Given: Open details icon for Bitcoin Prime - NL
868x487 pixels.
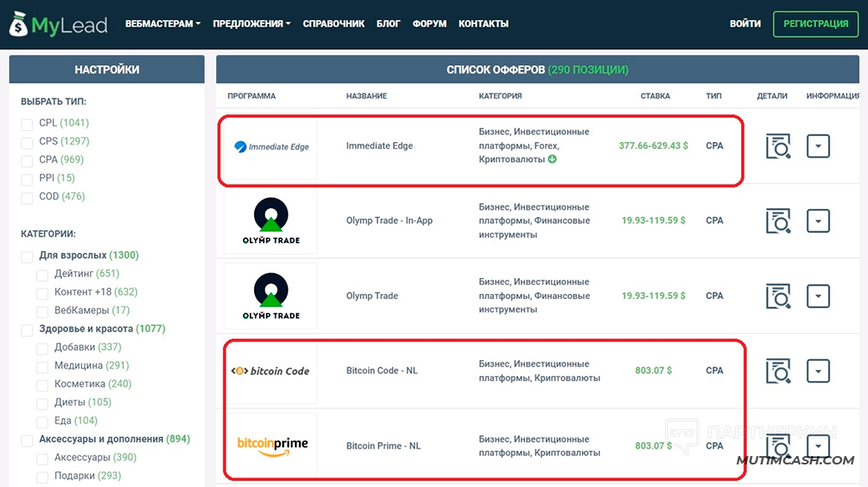Looking at the screenshot, I should click(x=778, y=446).
